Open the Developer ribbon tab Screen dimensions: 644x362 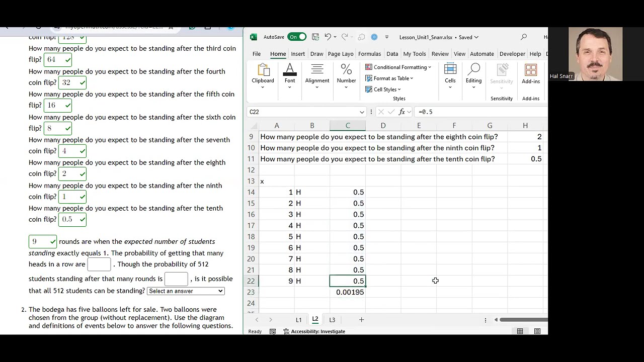(512, 54)
